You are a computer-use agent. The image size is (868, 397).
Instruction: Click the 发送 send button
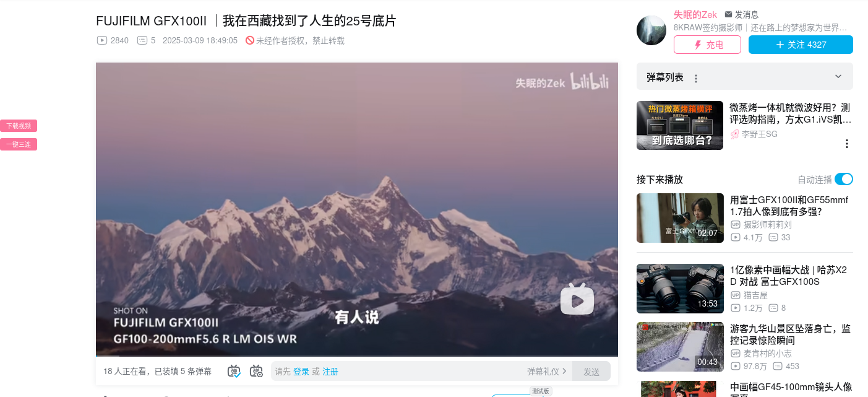[591, 371]
